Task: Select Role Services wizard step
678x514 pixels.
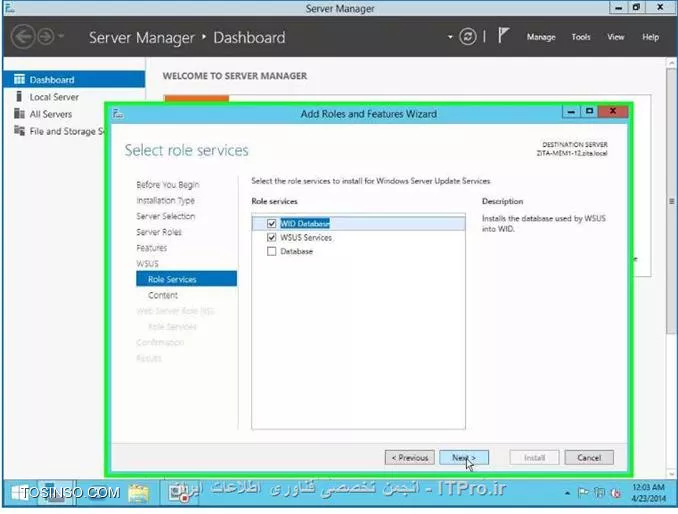Action: pyautogui.click(x=186, y=279)
